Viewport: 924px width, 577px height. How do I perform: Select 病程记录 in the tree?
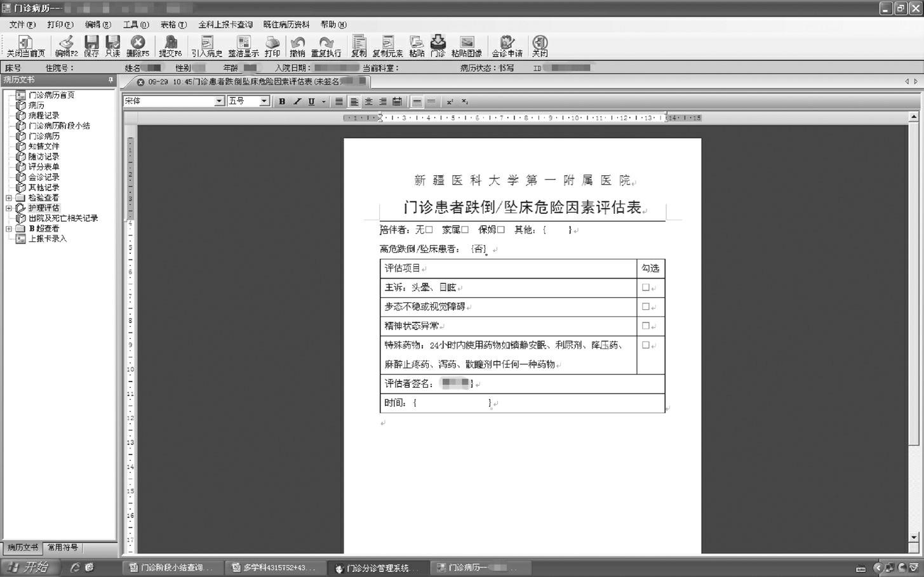click(x=44, y=116)
